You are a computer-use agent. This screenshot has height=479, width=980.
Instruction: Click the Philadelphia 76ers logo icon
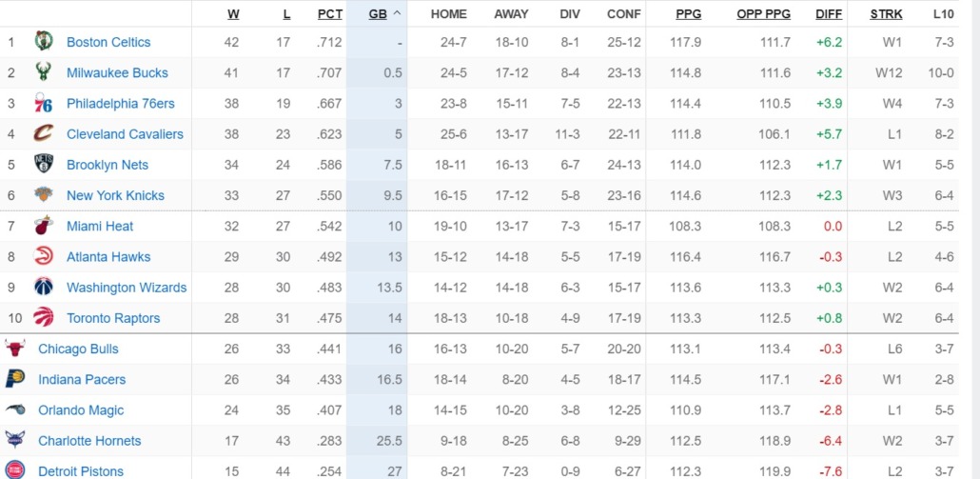44,103
